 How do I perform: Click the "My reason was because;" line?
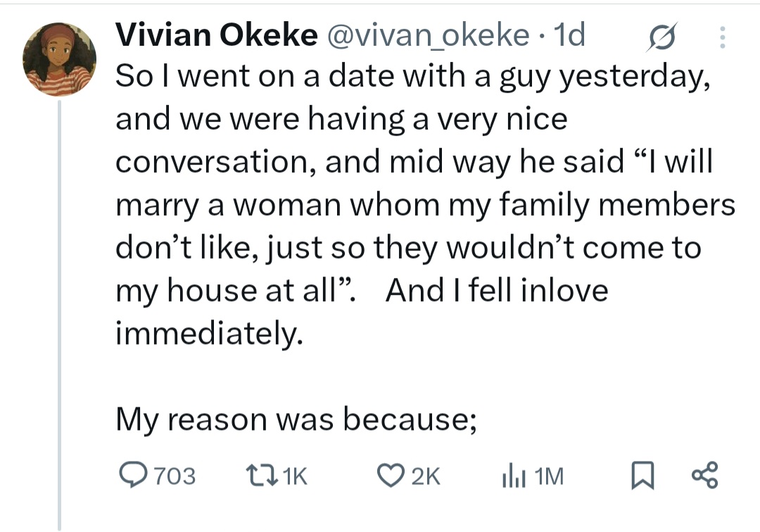[297, 419]
